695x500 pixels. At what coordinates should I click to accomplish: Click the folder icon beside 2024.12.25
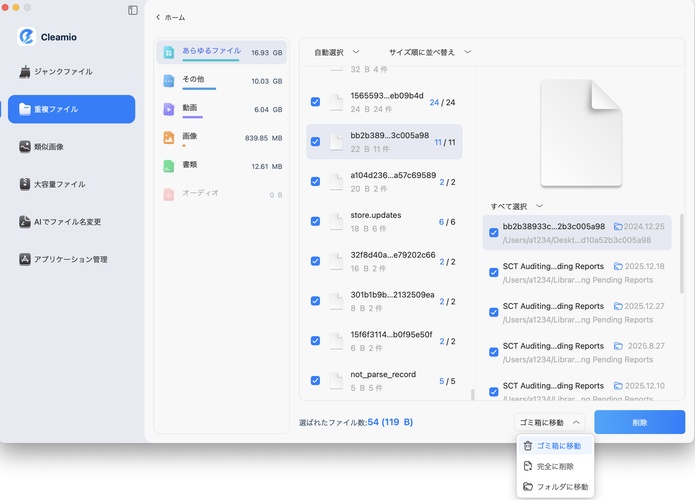619,227
